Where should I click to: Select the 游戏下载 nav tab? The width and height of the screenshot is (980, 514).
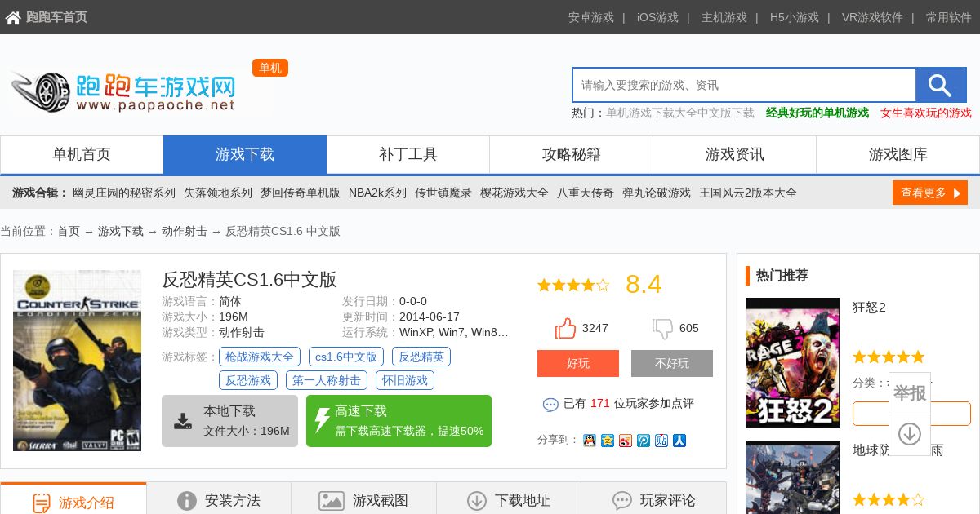(x=245, y=154)
